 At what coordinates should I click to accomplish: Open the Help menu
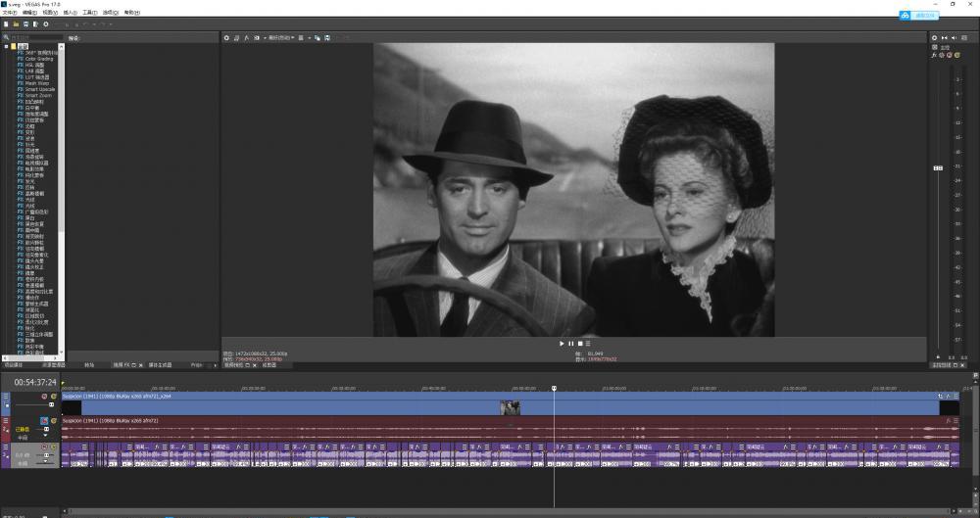click(x=132, y=13)
